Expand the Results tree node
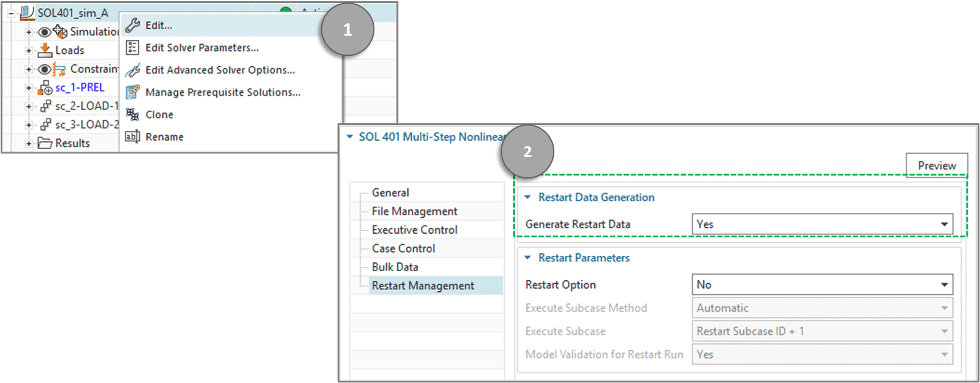The width and height of the screenshot is (980, 383). click(x=28, y=144)
